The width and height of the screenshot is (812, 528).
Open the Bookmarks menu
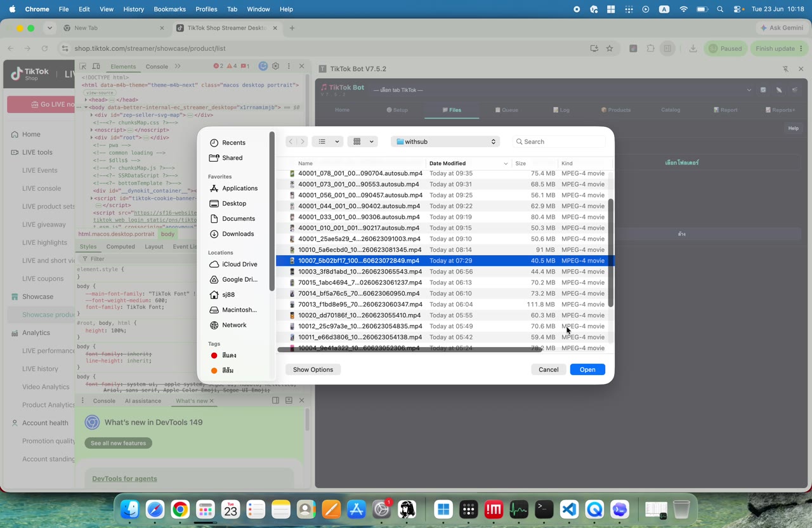(x=169, y=9)
